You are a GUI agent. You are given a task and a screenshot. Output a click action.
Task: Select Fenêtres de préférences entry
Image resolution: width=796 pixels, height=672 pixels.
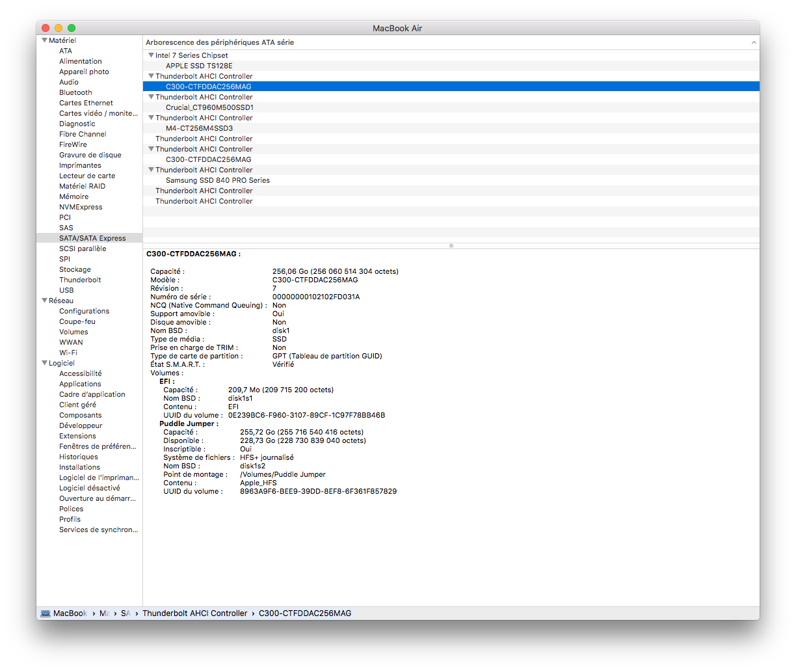98,446
